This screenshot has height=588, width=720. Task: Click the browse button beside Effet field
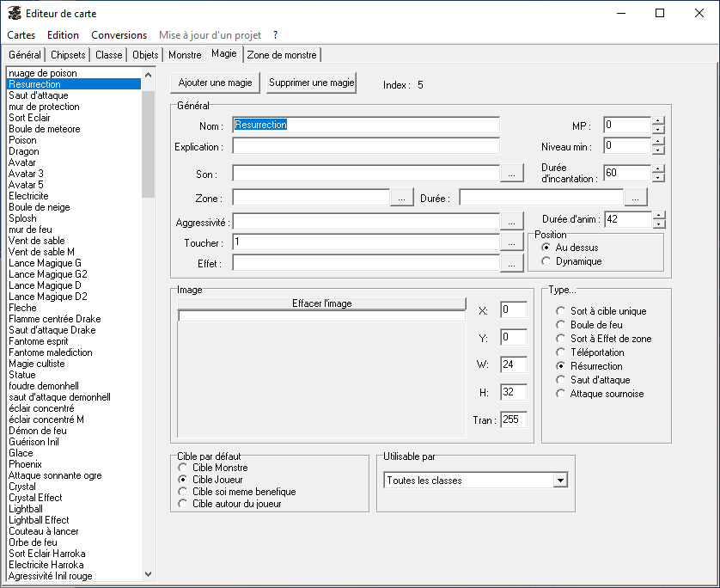pyautogui.click(x=512, y=264)
